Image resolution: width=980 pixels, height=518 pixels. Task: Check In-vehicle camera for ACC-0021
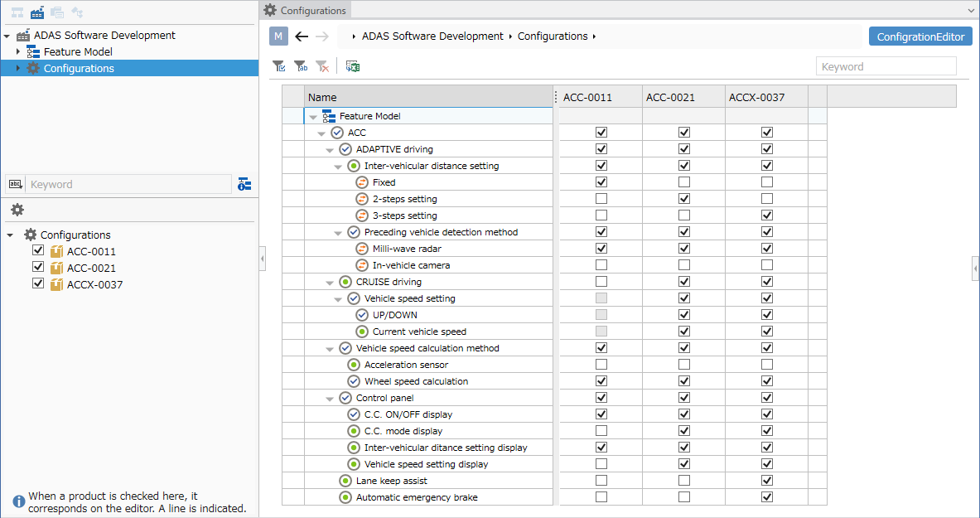coord(684,264)
